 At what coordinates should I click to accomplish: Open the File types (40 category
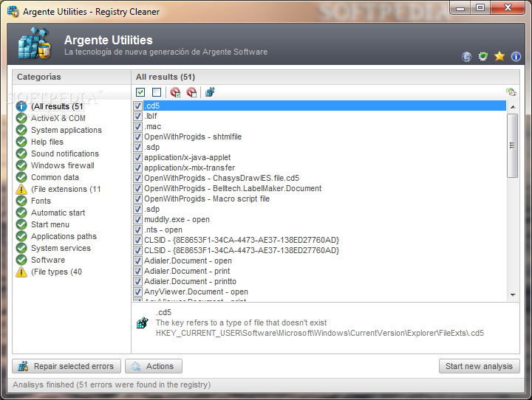click(56, 272)
